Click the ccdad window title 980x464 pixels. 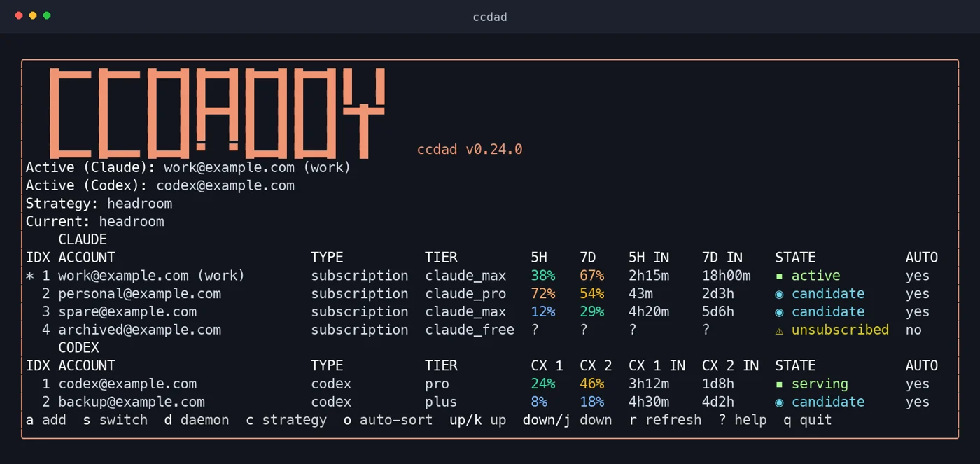(490, 17)
